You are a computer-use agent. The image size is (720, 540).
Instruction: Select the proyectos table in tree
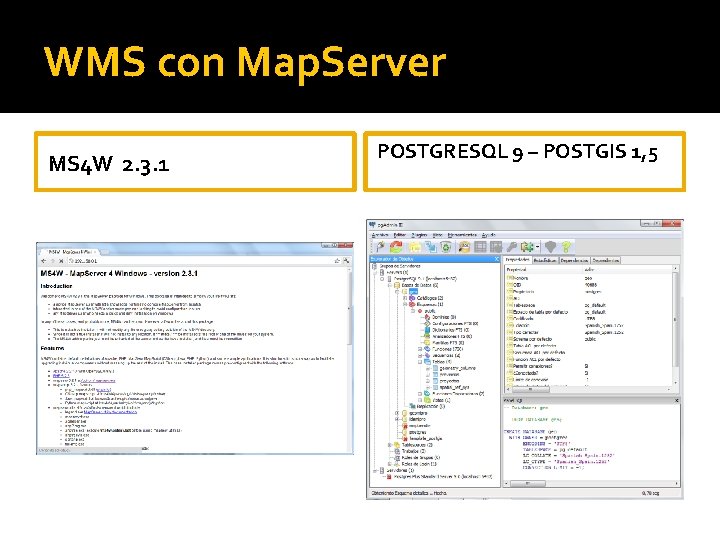click(x=449, y=381)
